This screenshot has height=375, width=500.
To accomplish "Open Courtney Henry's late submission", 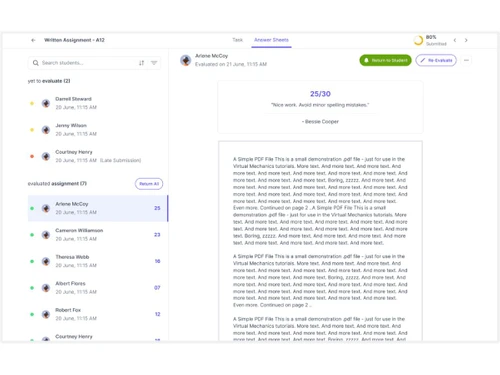I will (x=97, y=156).
